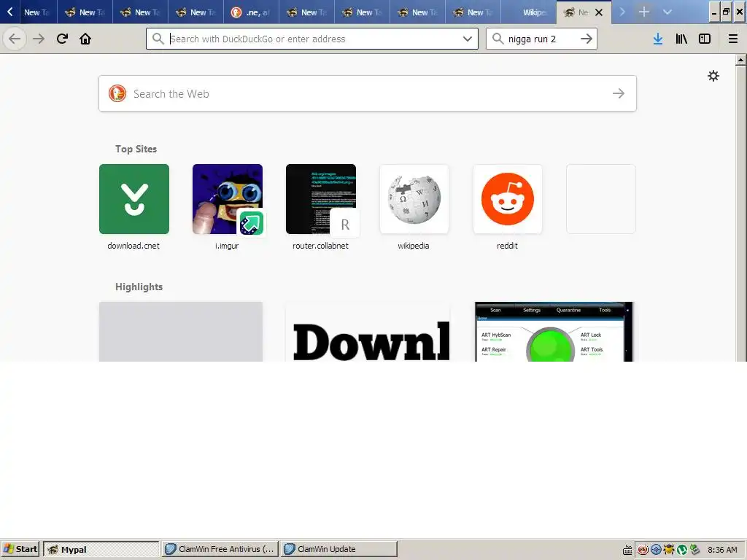This screenshot has height=560, width=747.
Task: Reload the current page
Action: (62, 39)
